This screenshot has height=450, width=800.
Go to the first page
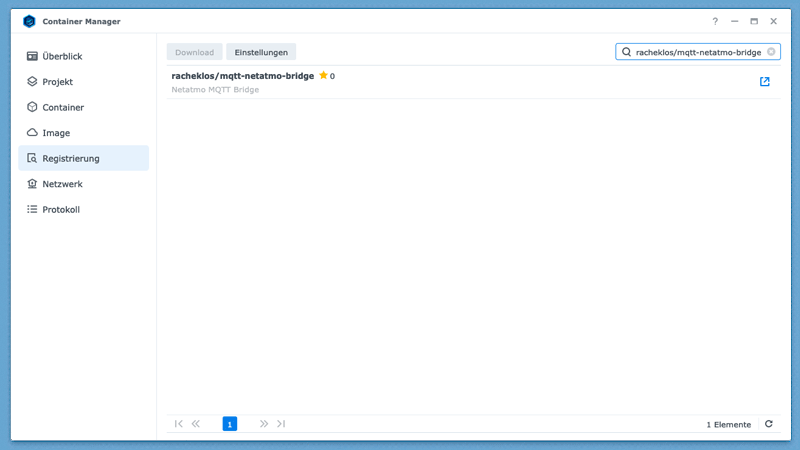(179, 424)
